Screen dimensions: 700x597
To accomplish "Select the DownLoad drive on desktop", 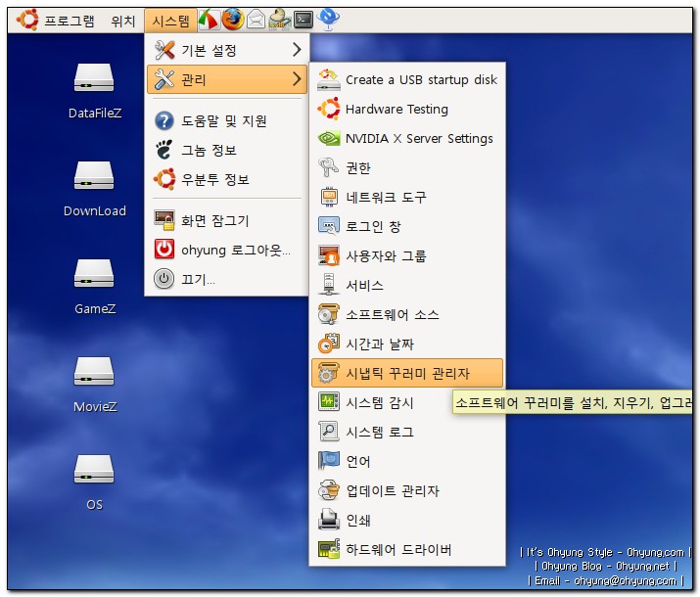I will (94, 189).
